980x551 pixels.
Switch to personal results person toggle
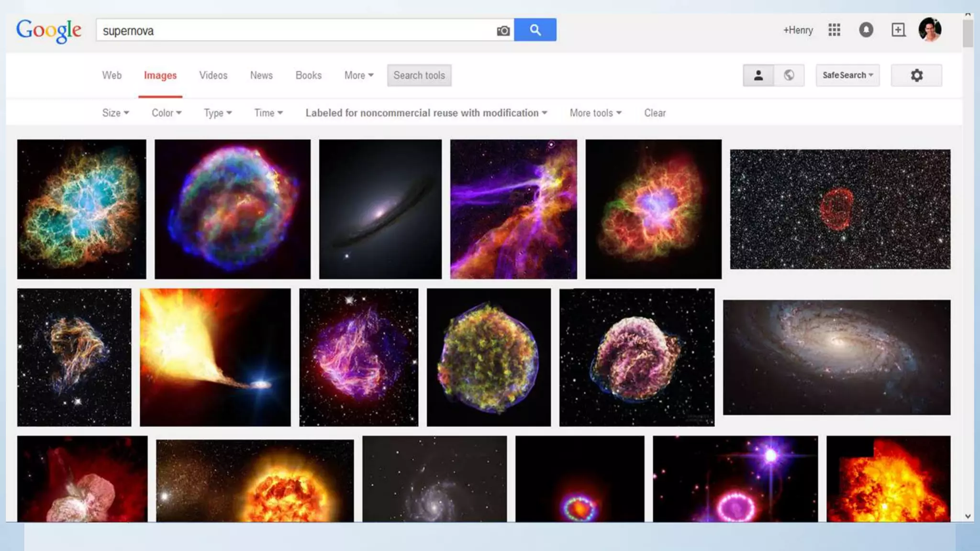click(758, 76)
